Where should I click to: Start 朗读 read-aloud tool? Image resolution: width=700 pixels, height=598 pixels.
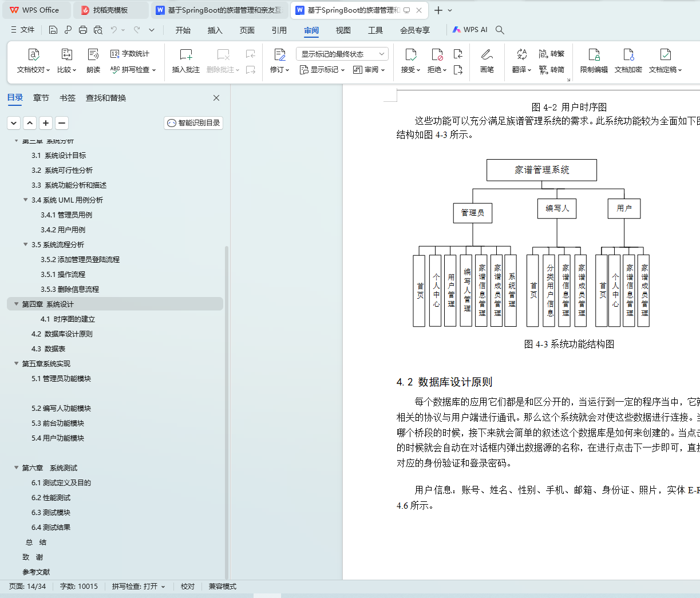(x=93, y=54)
